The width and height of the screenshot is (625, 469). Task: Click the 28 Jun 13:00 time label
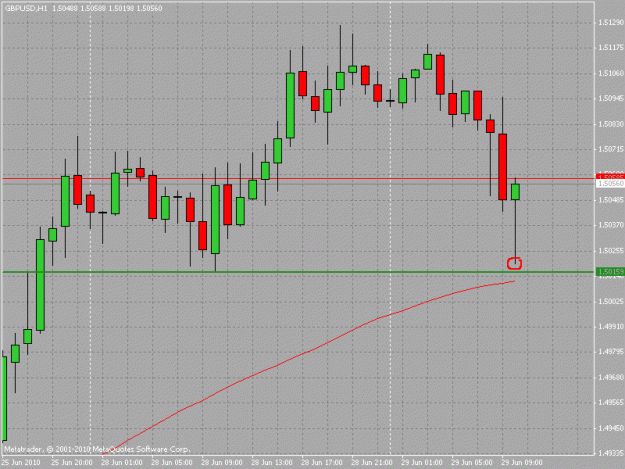tap(272, 463)
